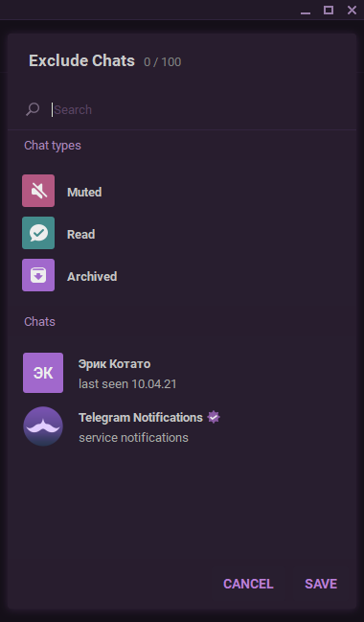
Task: Click the Telegram Notifications mustache avatar
Action: pyautogui.click(x=43, y=426)
